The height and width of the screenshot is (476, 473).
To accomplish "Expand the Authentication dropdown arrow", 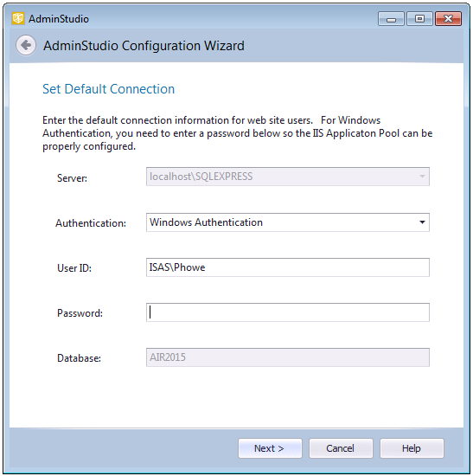I will pos(422,222).
